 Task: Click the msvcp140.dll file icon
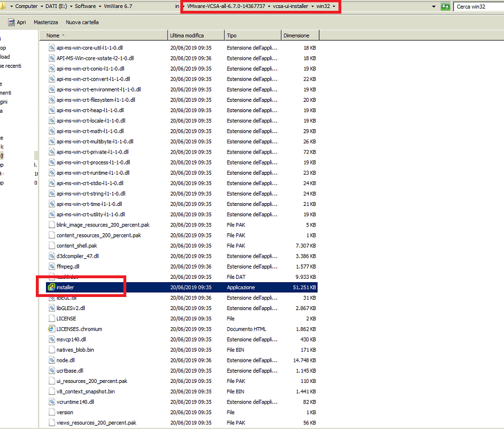[x=51, y=339]
